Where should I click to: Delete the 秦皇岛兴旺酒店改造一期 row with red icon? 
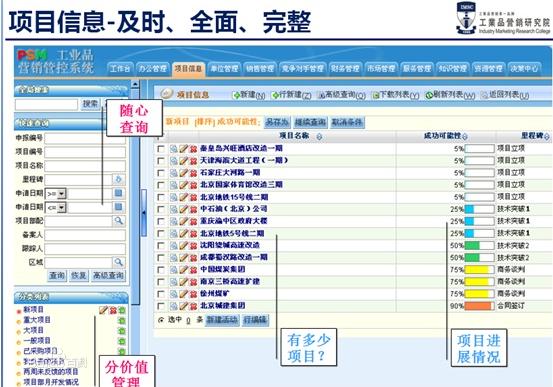[193, 149]
